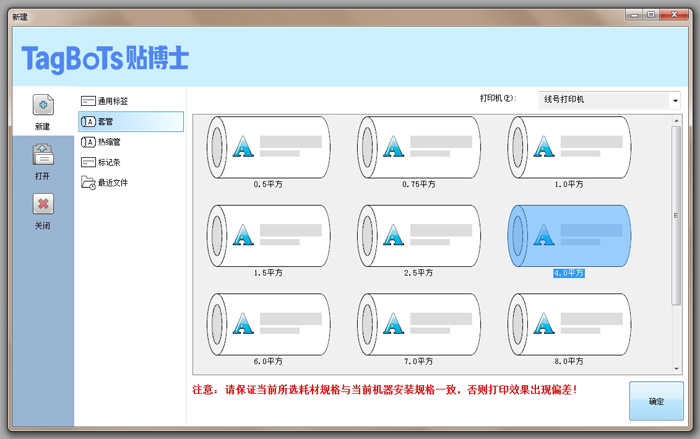700x439 pixels.
Task: Click the template list scroll-down arrow
Action: (676, 368)
